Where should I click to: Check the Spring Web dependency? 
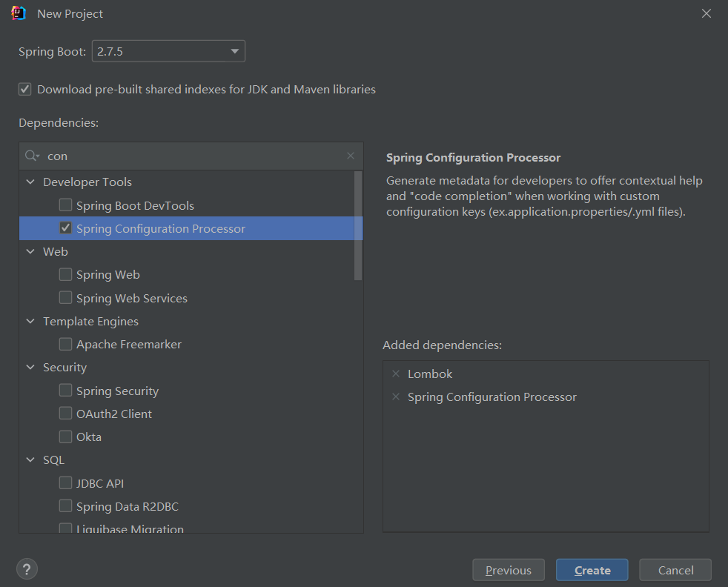coord(65,274)
